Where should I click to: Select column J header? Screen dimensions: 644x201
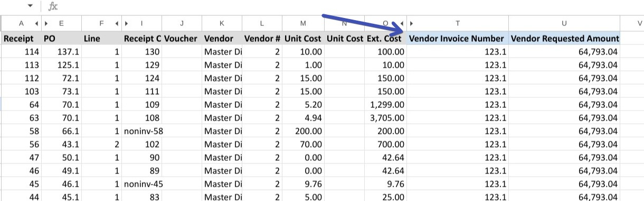182,23
